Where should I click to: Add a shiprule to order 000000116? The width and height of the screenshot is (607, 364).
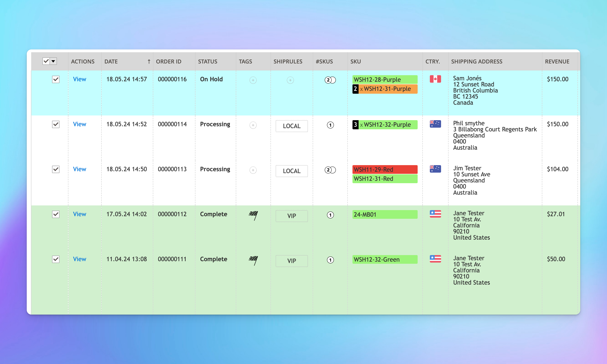(290, 80)
